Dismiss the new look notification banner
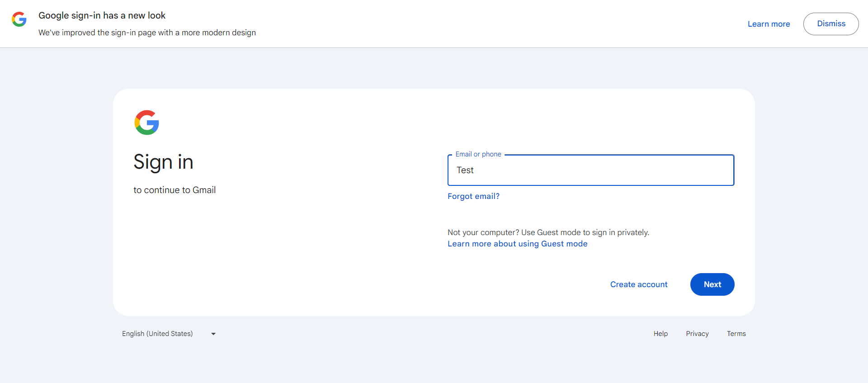The height and width of the screenshot is (383, 868). pos(830,24)
